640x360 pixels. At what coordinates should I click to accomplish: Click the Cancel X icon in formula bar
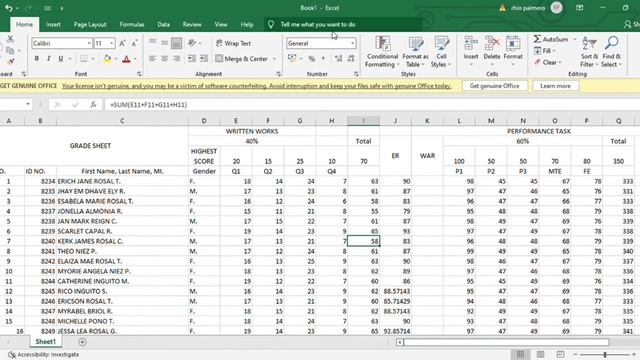[58, 105]
